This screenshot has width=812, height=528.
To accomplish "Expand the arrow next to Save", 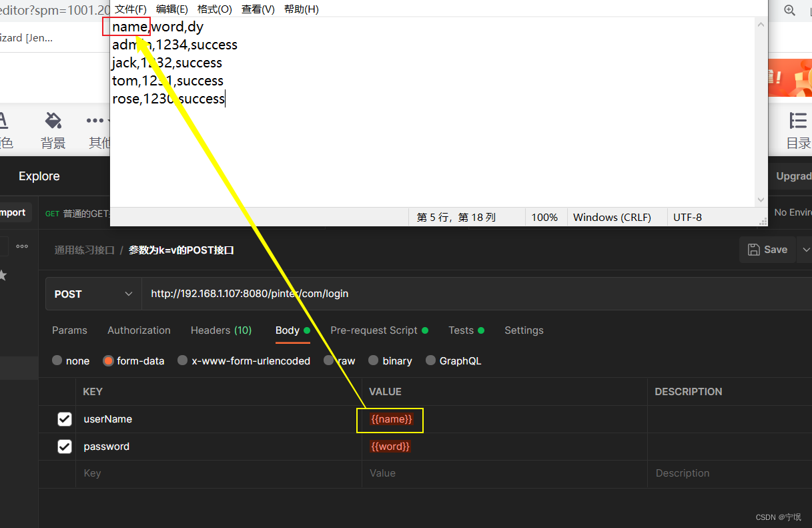I will (x=805, y=250).
